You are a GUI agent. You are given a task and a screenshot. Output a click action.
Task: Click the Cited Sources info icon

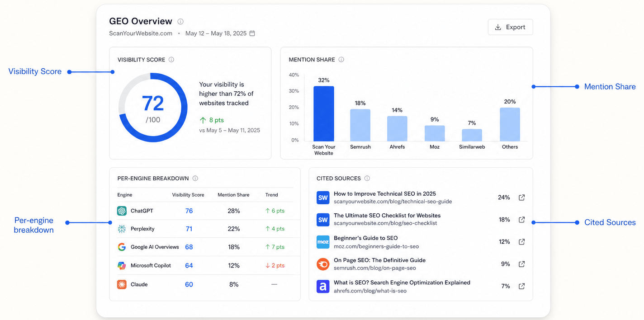coord(367,179)
